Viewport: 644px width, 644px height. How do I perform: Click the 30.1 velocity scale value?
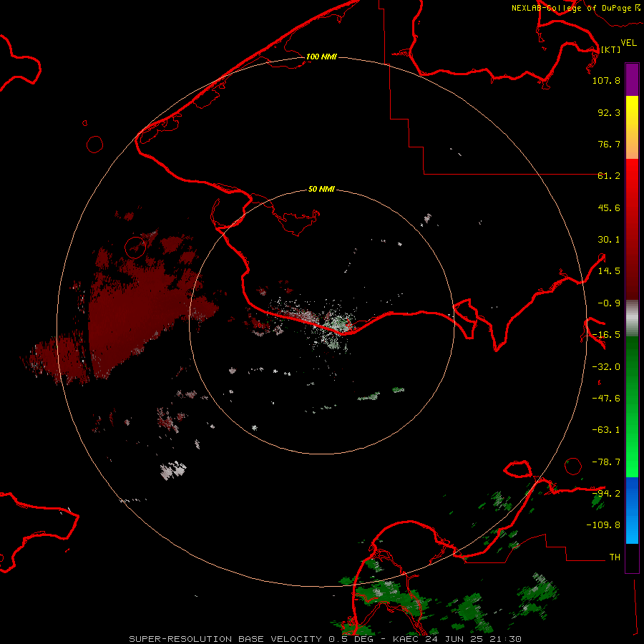609,240
